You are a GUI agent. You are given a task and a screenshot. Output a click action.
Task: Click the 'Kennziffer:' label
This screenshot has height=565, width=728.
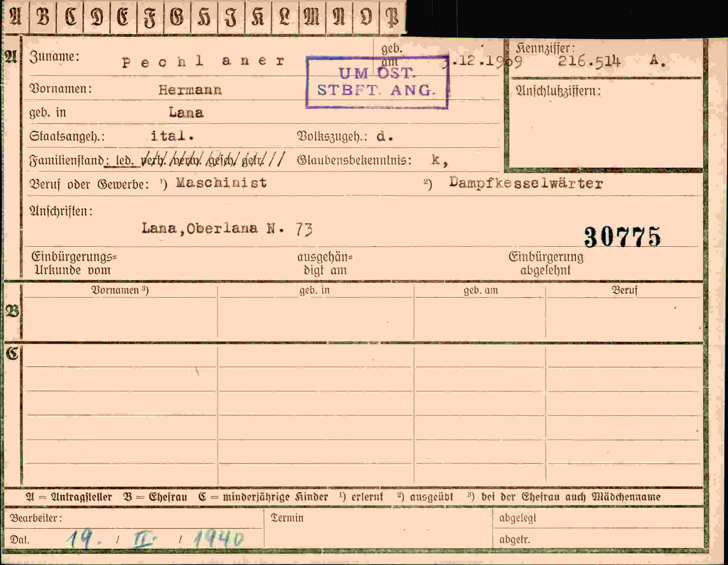(x=545, y=48)
